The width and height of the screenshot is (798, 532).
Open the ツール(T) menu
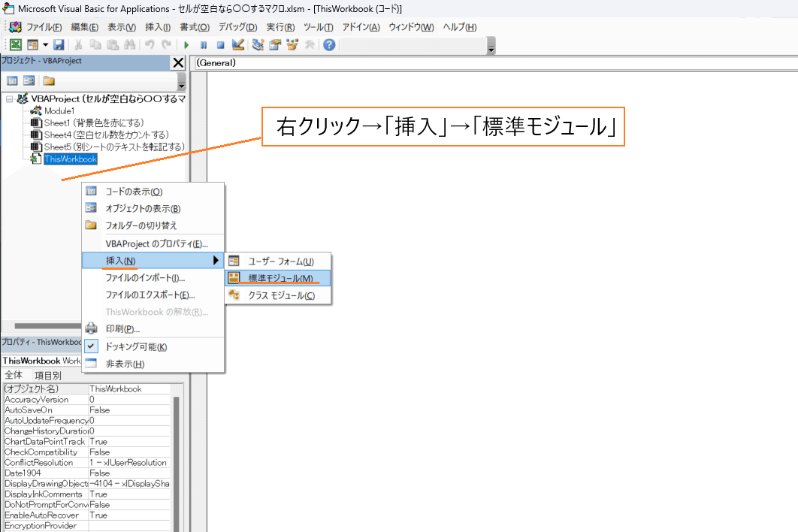pos(318,27)
